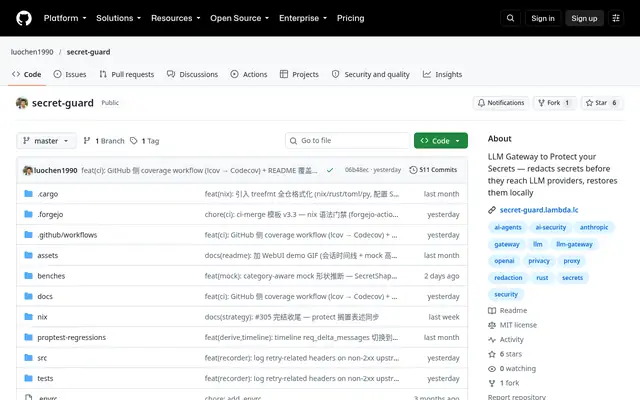Screen dimensions: 640x400
Task: Open the 511 Commits history
Action: (433, 170)
